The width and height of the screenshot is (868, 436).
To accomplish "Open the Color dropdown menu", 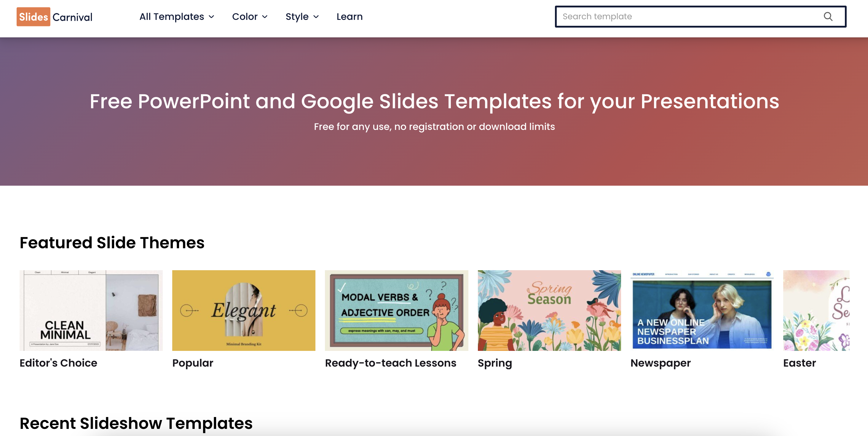I will click(249, 17).
